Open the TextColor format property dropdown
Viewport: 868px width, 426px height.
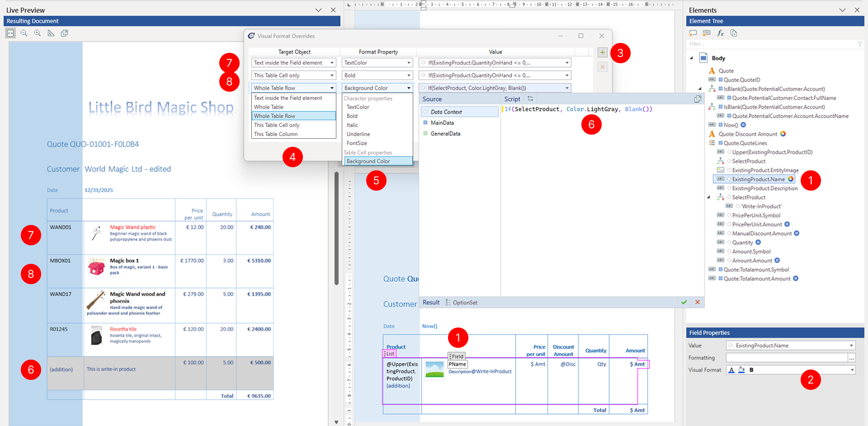pyautogui.click(x=377, y=63)
